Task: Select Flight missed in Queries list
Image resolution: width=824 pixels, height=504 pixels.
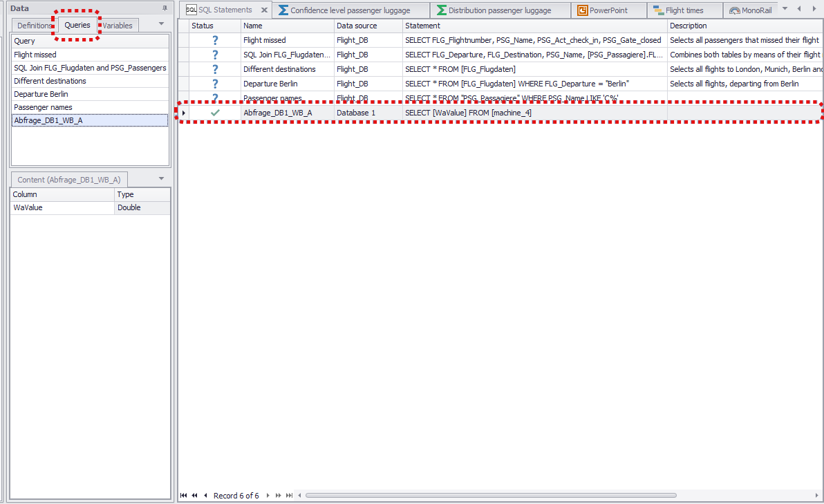Action: [x=91, y=55]
